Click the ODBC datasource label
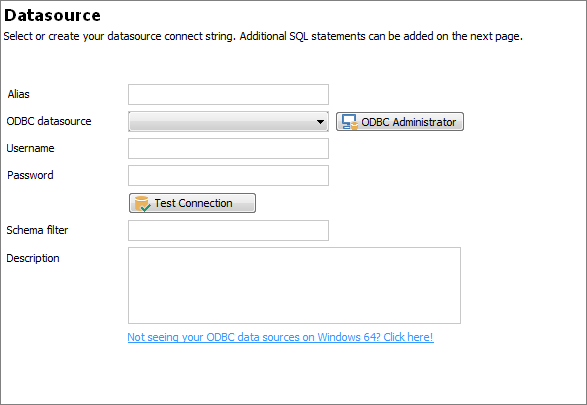This screenshot has height=405, width=587. point(49,121)
